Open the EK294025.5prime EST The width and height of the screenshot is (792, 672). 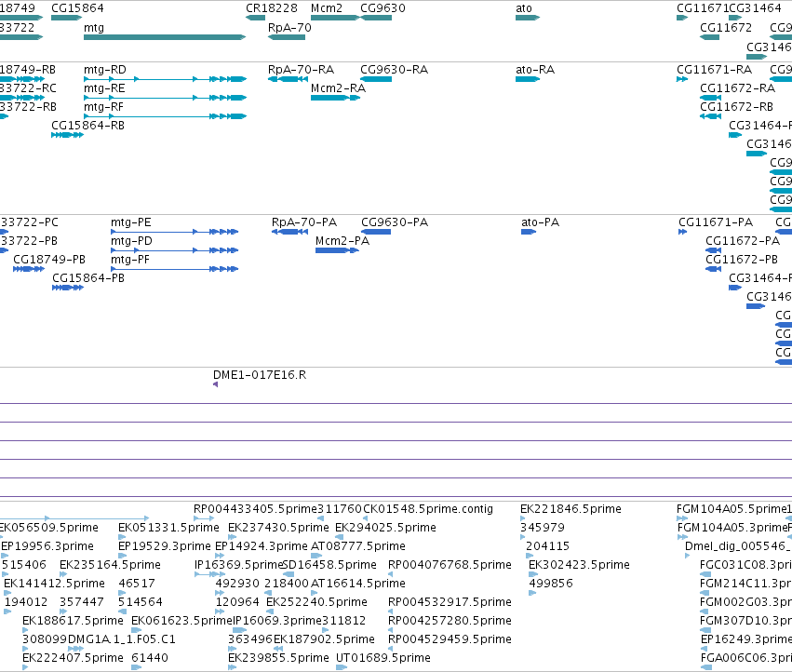click(x=340, y=537)
